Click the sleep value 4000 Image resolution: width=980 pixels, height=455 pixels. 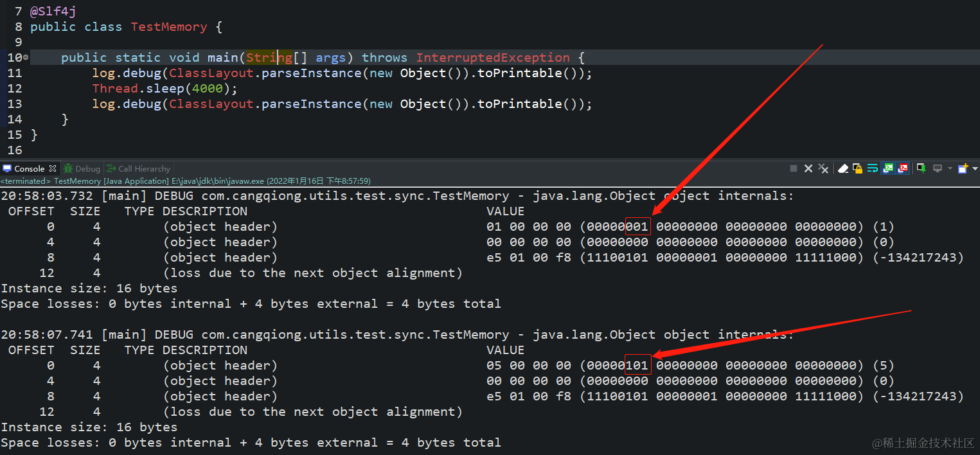click(x=208, y=89)
